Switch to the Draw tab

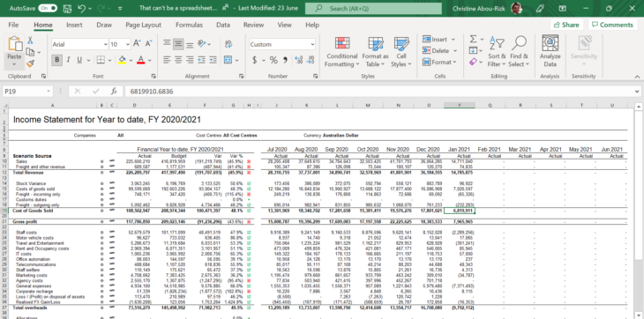click(x=104, y=25)
